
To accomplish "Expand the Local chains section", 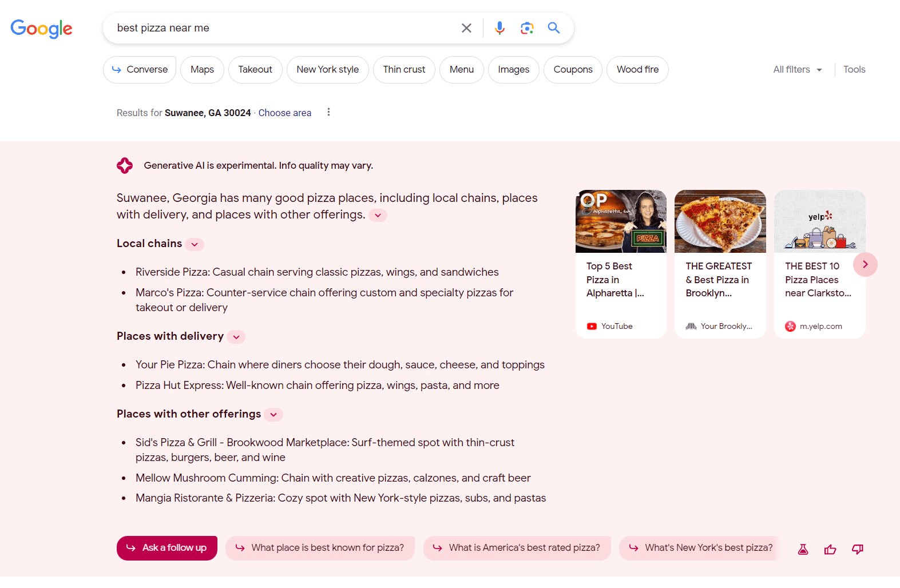I will [195, 244].
